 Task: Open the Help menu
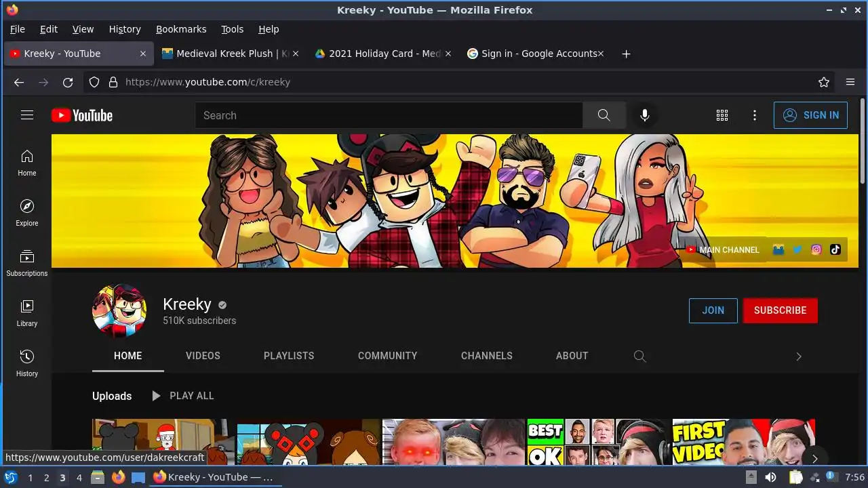[x=269, y=29]
